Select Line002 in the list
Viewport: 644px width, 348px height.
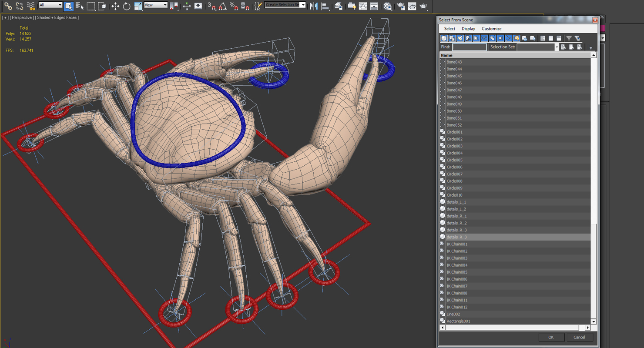click(x=515, y=314)
